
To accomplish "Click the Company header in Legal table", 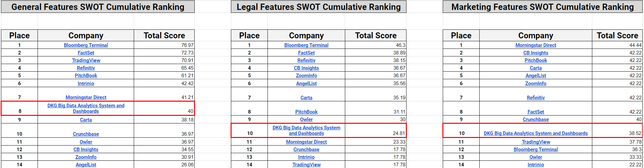I will pos(306,35).
